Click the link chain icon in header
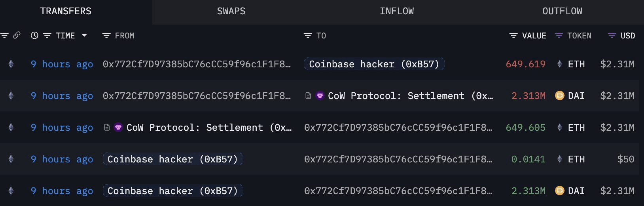This screenshot has width=644, height=206. click(17, 35)
